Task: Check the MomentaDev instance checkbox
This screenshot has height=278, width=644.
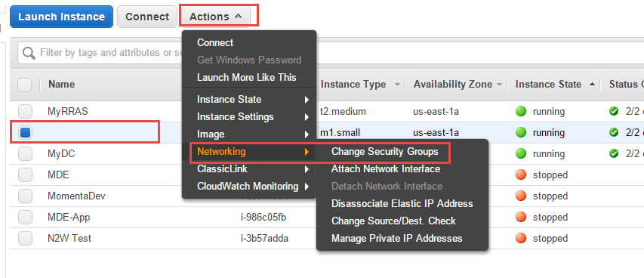Action: pyautogui.click(x=25, y=196)
